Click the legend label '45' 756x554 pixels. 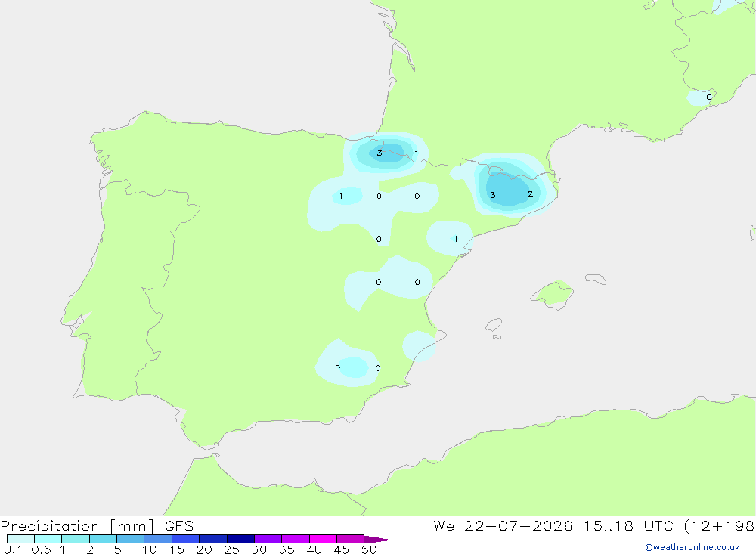[342, 549]
